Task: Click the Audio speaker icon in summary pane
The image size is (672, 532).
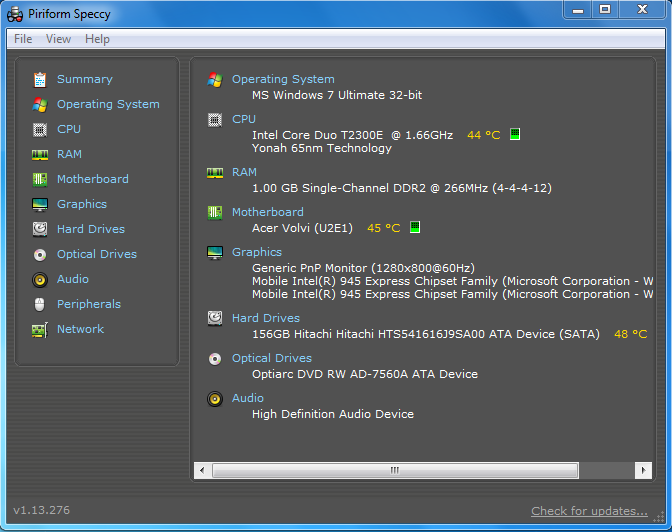Action: [x=215, y=399]
